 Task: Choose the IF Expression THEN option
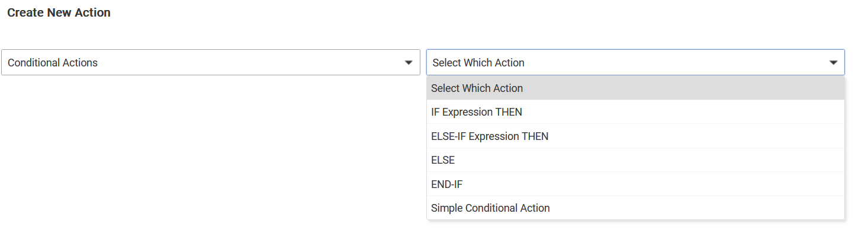click(477, 112)
